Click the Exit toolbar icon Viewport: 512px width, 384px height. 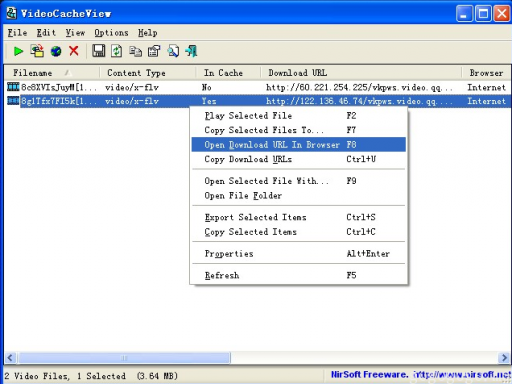click(192, 51)
